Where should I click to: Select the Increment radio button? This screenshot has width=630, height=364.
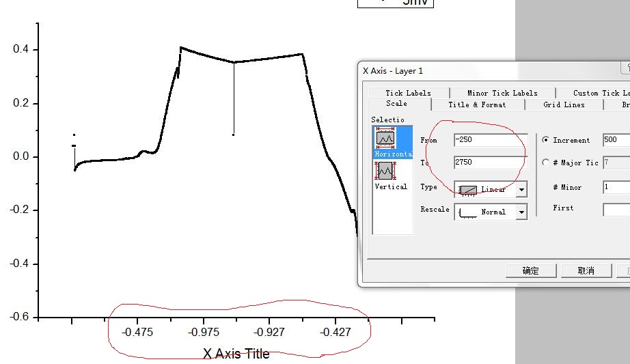[x=545, y=140]
